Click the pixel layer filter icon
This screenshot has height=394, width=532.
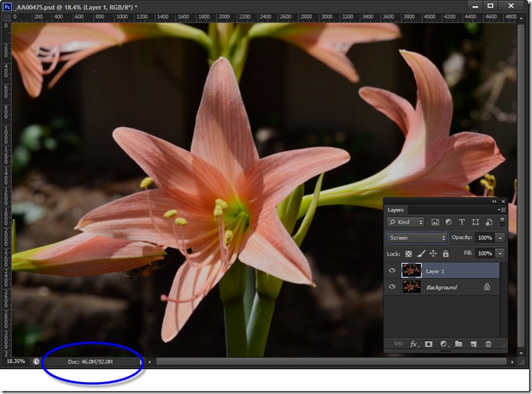click(x=435, y=222)
